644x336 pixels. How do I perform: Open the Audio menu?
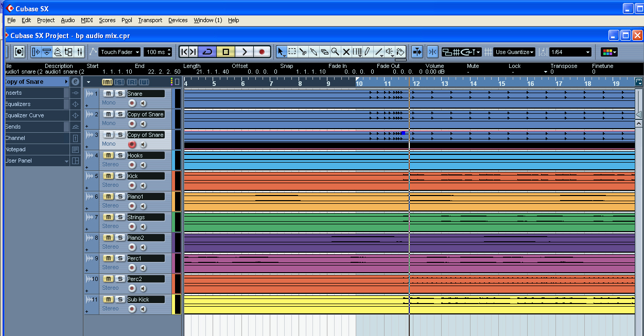tap(67, 20)
